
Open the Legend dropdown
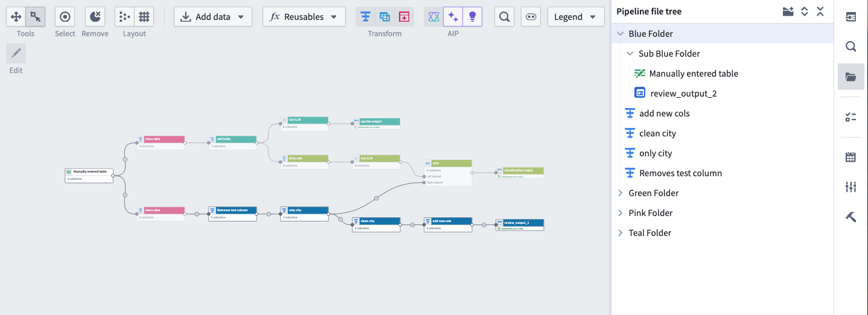tap(576, 17)
